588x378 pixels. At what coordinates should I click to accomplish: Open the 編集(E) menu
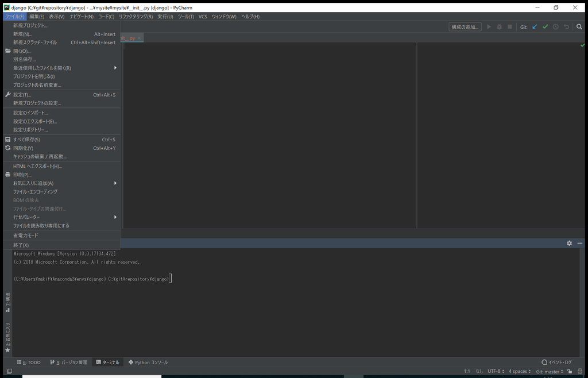(x=37, y=17)
